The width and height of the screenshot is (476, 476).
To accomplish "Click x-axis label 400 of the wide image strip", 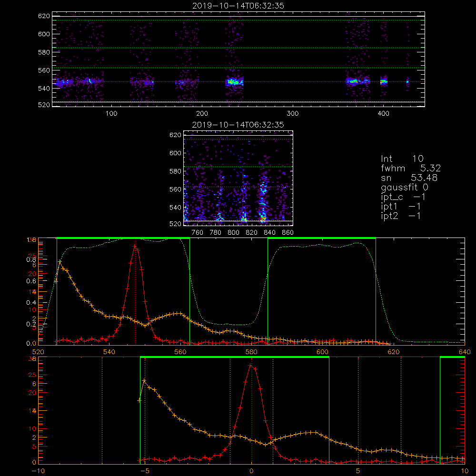I will click(383, 114).
